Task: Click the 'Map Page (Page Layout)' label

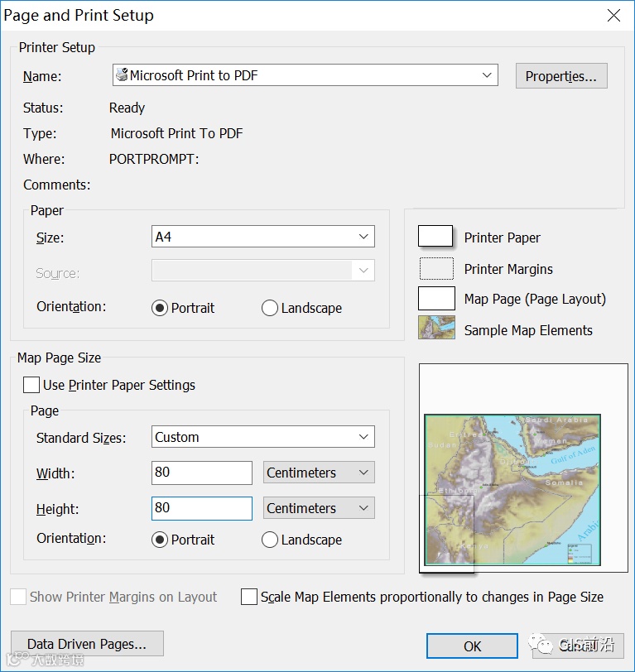Action: coord(535,299)
